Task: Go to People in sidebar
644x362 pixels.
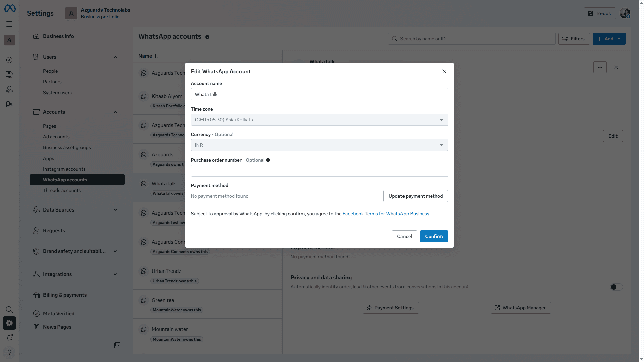Action: click(50, 71)
